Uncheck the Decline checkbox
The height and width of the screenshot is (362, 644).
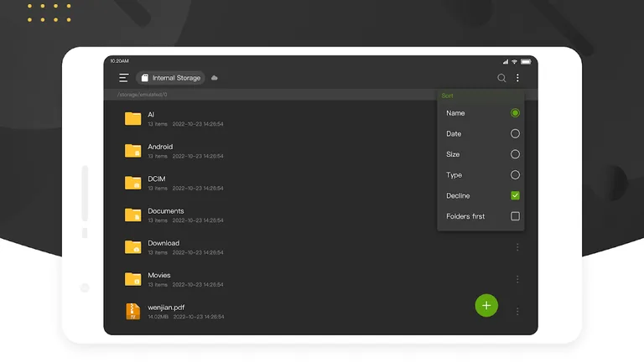(515, 195)
